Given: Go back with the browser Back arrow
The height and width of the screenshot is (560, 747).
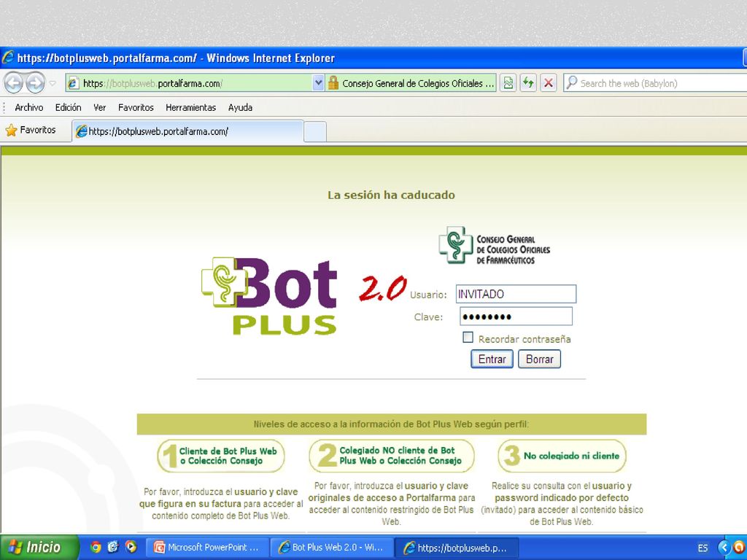Looking at the screenshot, I should 13,83.
